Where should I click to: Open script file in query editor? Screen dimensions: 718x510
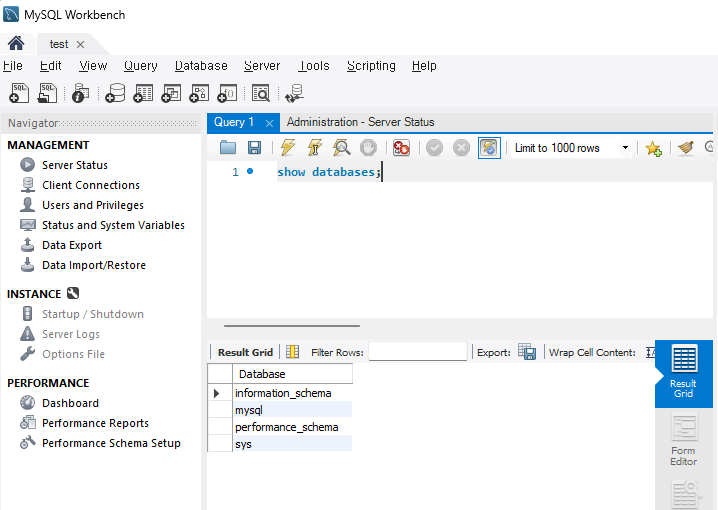(x=228, y=147)
